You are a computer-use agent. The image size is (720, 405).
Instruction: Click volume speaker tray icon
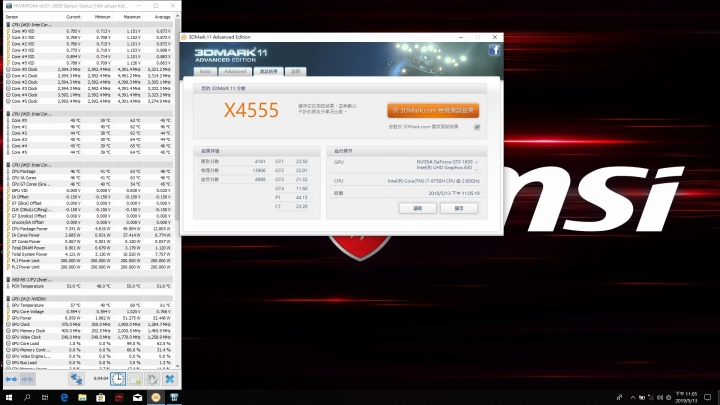tap(660, 398)
